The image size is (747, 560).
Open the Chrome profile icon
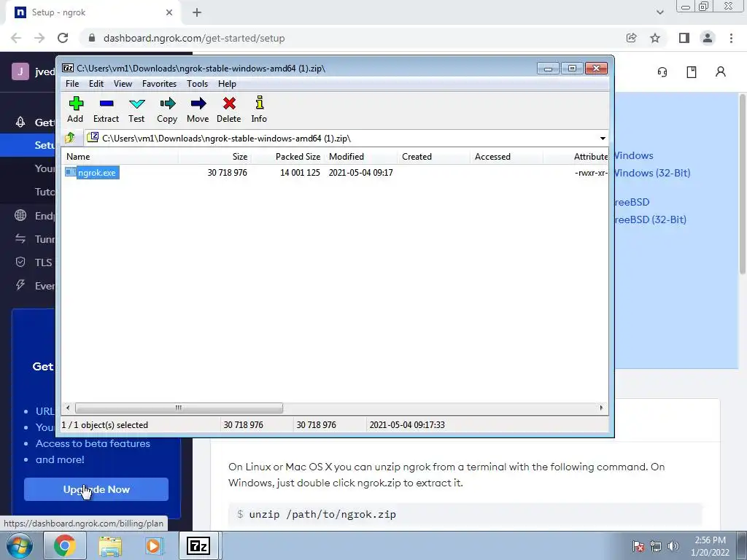pos(708,38)
